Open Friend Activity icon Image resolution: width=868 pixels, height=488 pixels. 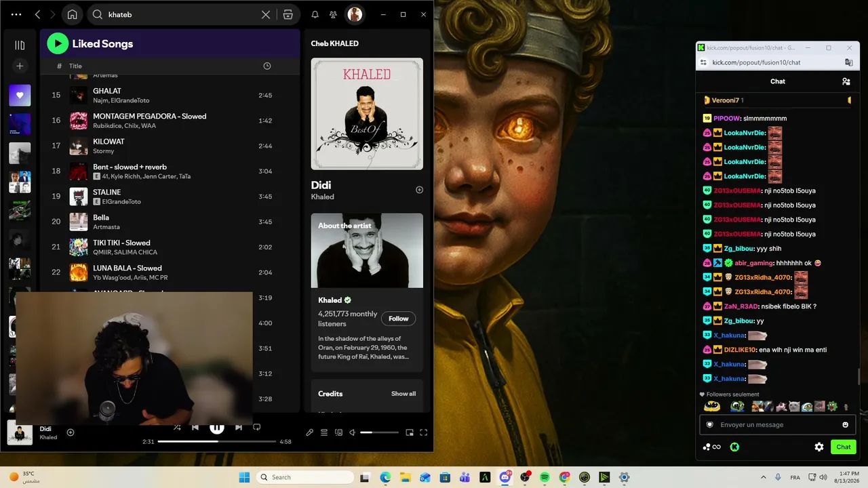(x=333, y=14)
